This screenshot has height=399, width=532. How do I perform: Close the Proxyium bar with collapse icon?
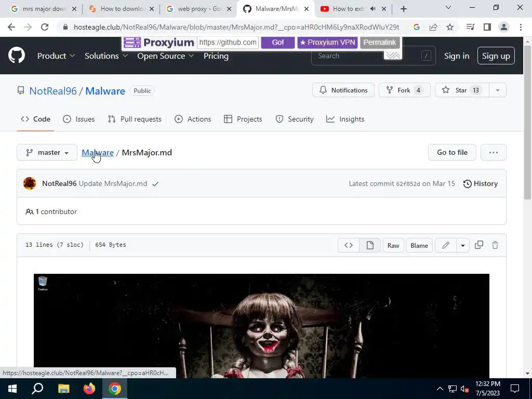coord(393,55)
